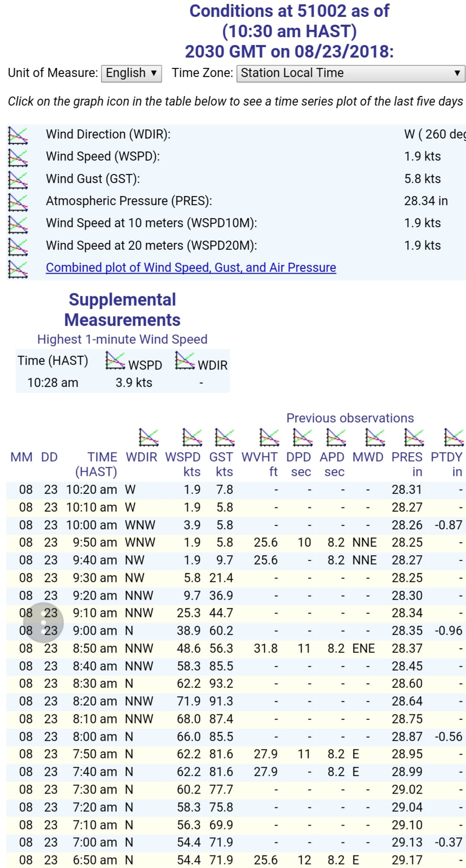Open the Atmospheric Pressure (PRES) row graph icon
Screen dimensions: 466x868
click(x=18, y=202)
